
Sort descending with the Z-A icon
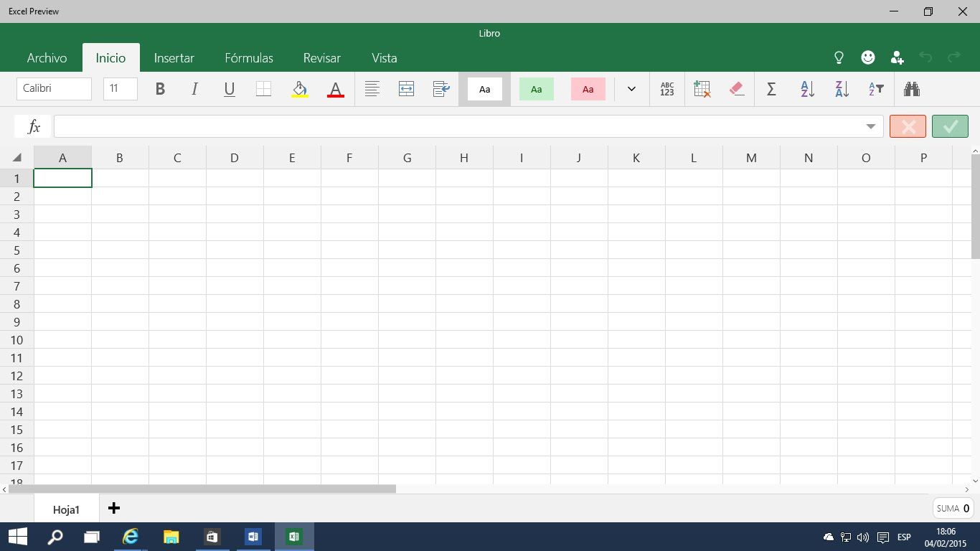tap(842, 89)
